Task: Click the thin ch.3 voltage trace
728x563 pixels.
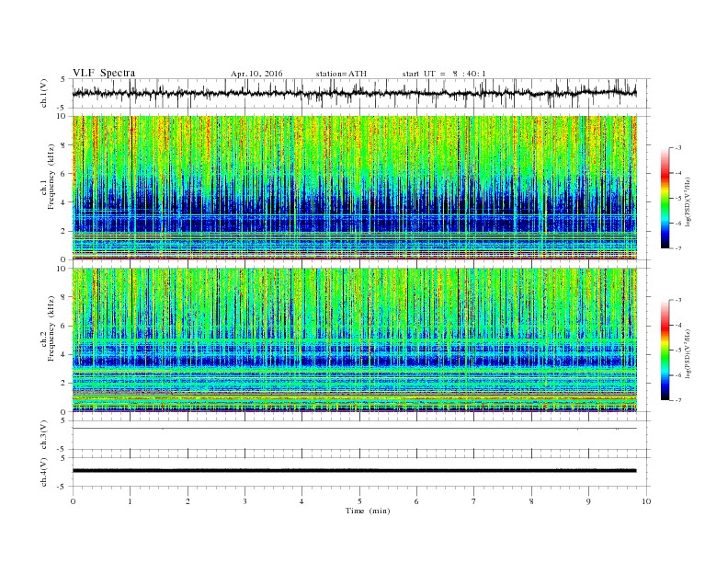Action: [x=355, y=429]
